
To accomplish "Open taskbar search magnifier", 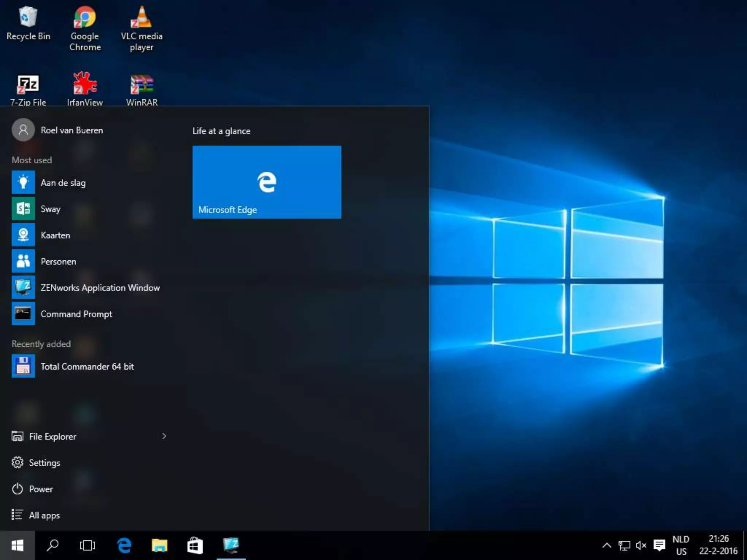I will click(x=53, y=545).
